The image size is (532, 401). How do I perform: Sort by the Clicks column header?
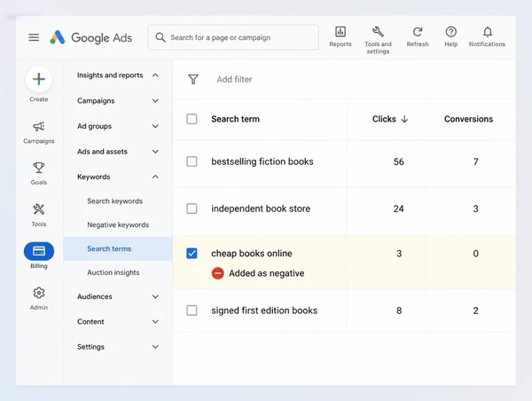[384, 119]
